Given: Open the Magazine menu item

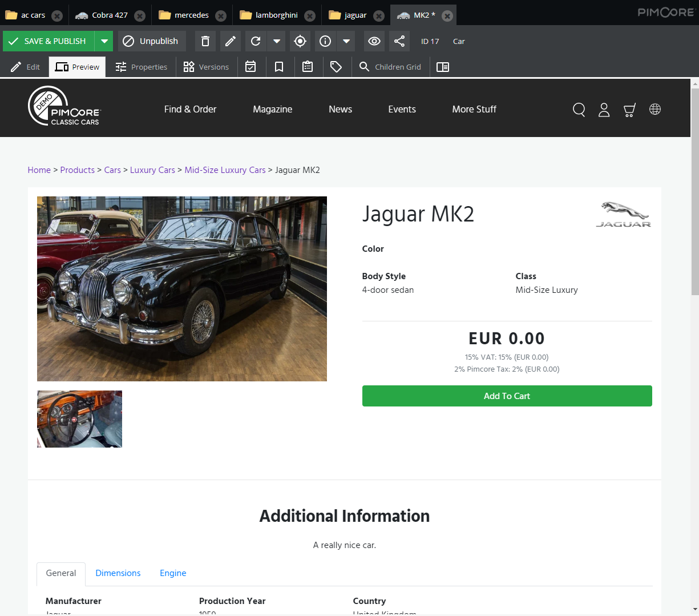Looking at the screenshot, I should click(273, 109).
